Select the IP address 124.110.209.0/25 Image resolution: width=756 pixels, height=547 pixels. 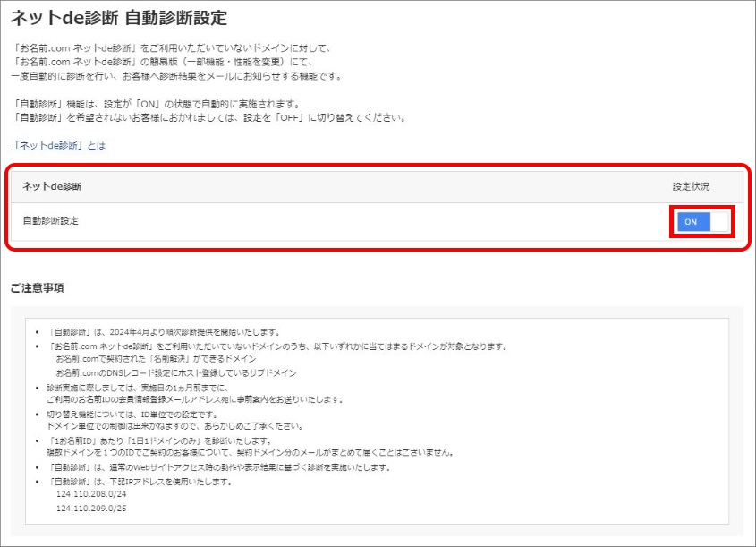91,508
